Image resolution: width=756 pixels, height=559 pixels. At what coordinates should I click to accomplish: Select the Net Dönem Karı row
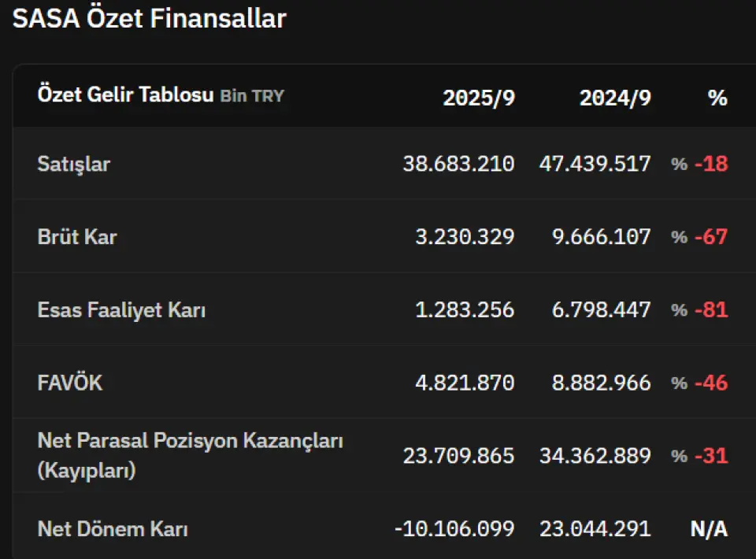(x=113, y=529)
